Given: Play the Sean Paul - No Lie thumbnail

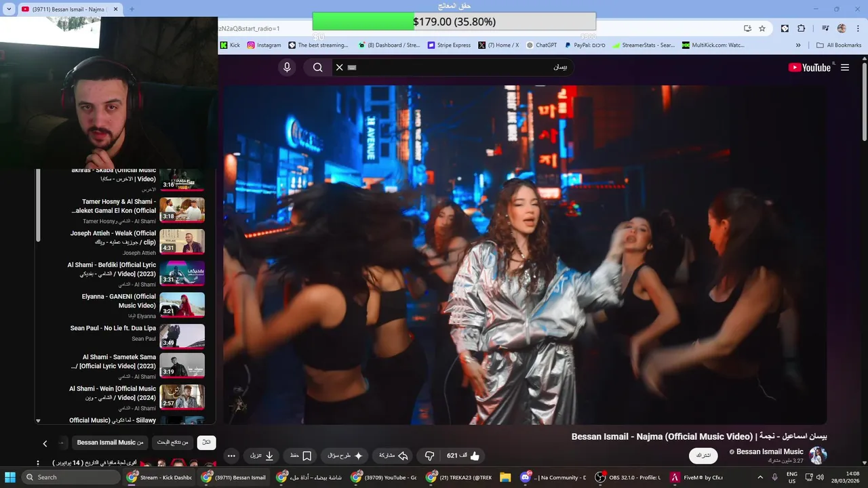Looking at the screenshot, I should point(182,336).
